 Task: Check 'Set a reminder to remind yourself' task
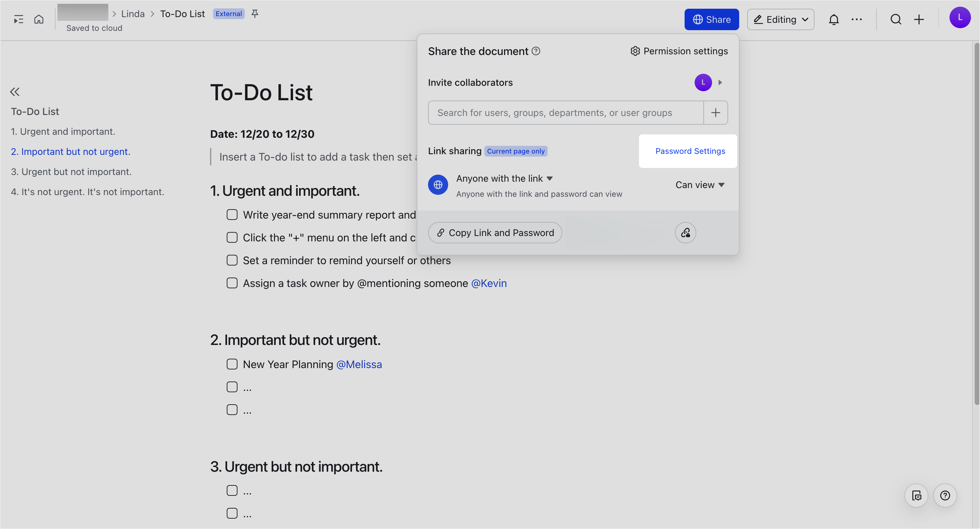[x=232, y=260]
